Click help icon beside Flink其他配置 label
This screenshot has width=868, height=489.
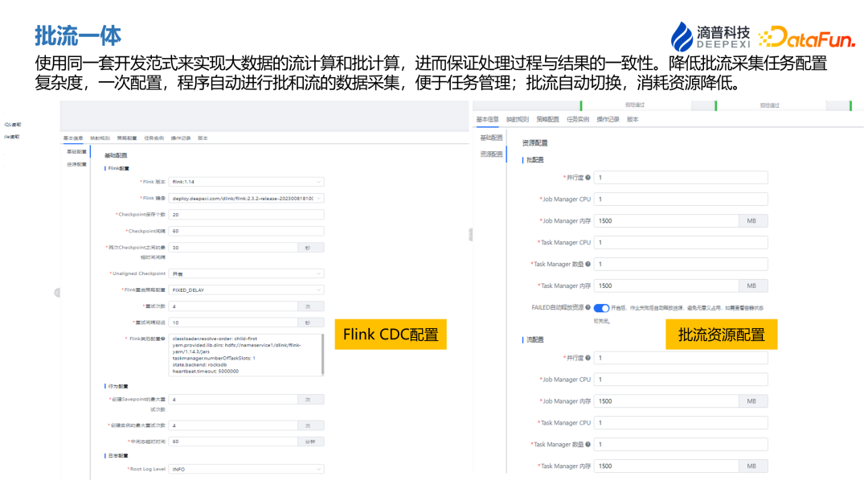[162, 339]
